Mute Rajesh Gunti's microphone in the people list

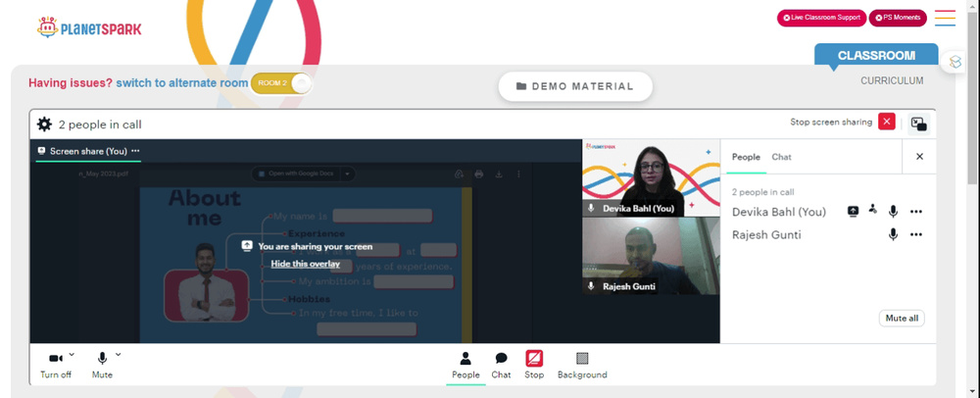(x=893, y=235)
